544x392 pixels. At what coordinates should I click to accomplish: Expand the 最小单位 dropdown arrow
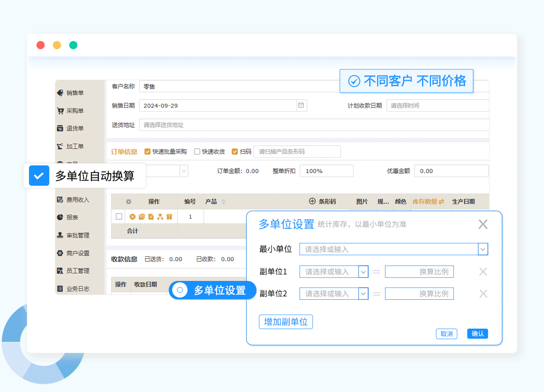click(x=483, y=249)
